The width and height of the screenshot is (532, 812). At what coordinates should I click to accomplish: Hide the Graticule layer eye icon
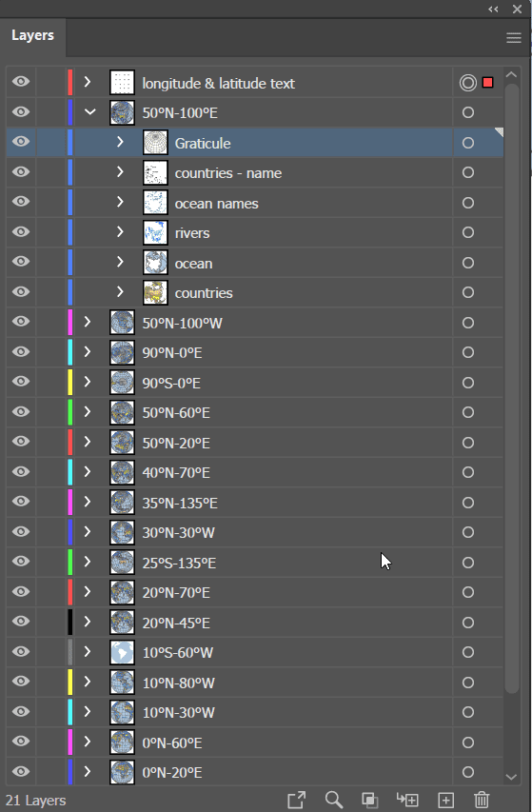point(21,142)
